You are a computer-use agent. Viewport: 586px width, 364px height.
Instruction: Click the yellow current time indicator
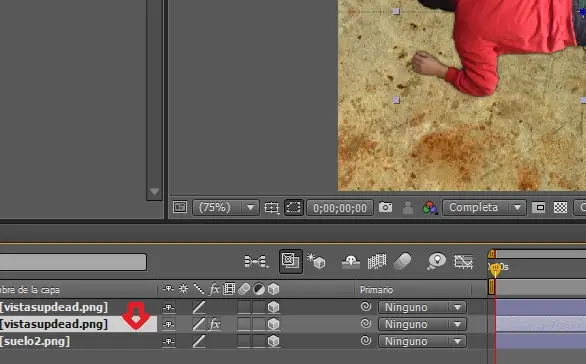495,269
